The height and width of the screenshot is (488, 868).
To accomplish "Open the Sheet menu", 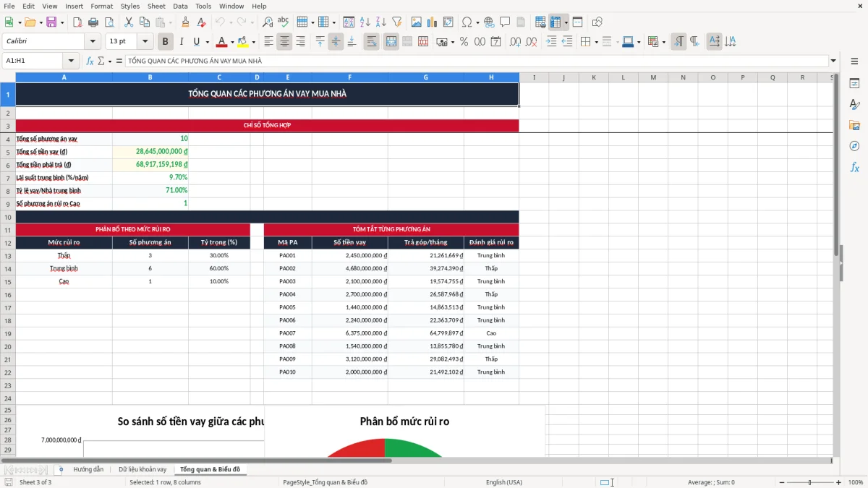I will tap(156, 6).
